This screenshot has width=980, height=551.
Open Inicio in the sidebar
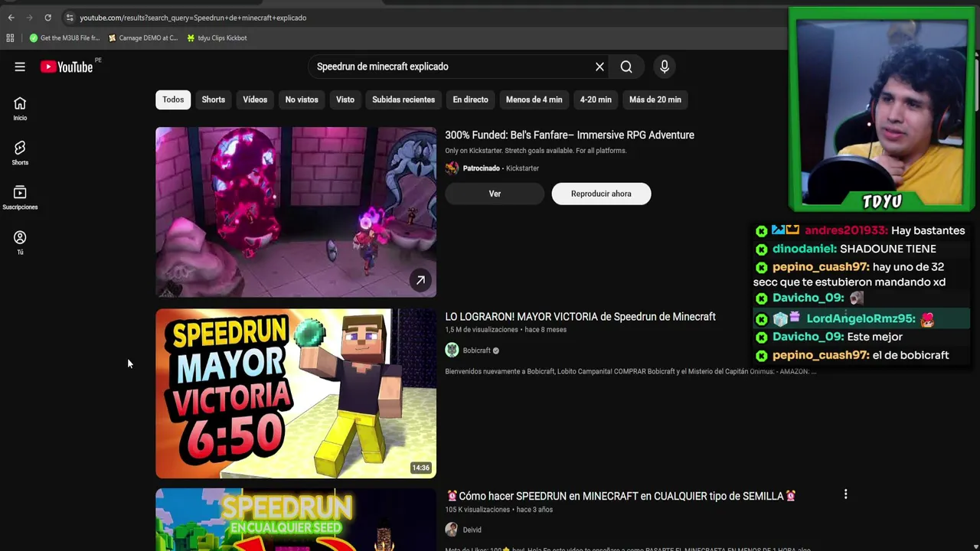click(20, 109)
